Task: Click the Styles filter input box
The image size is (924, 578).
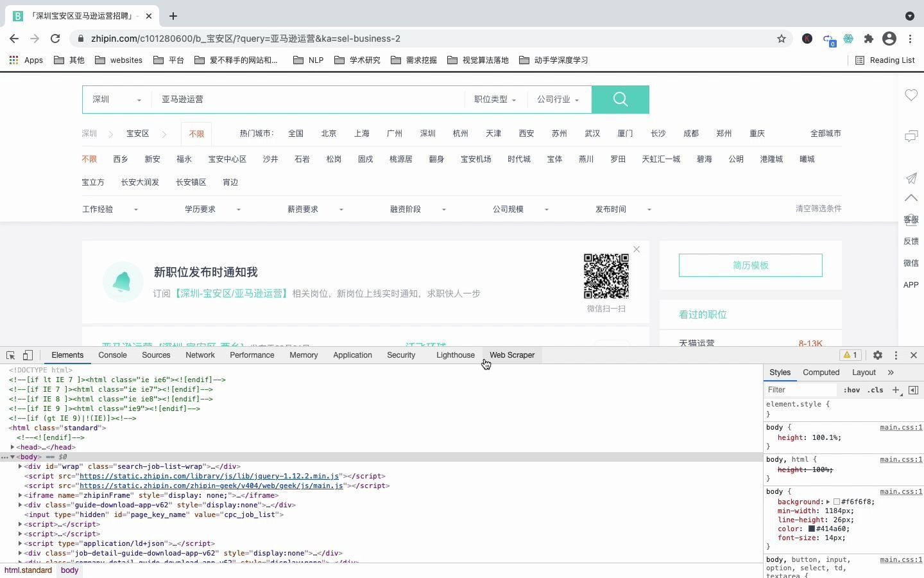Action: pyautogui.click(x=801, y=390)
